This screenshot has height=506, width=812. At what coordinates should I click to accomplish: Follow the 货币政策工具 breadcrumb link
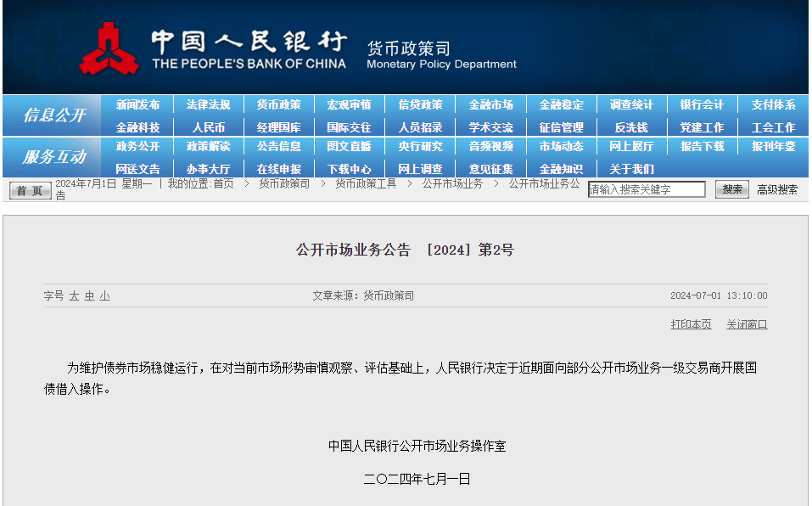(x=366, y=184)
